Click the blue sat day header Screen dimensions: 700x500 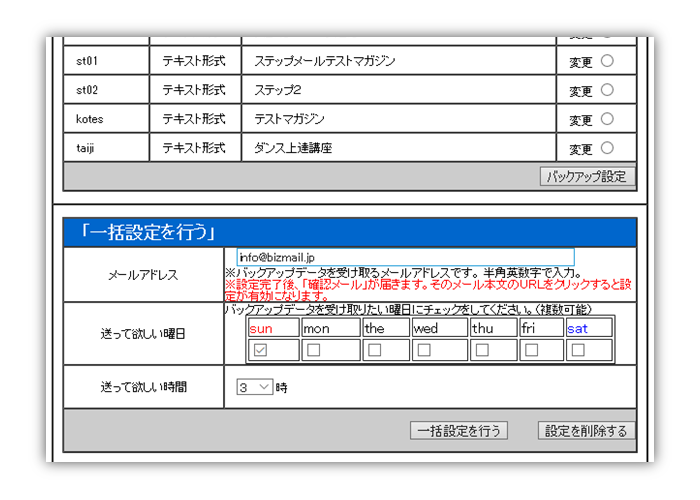[x=589, y=329]
